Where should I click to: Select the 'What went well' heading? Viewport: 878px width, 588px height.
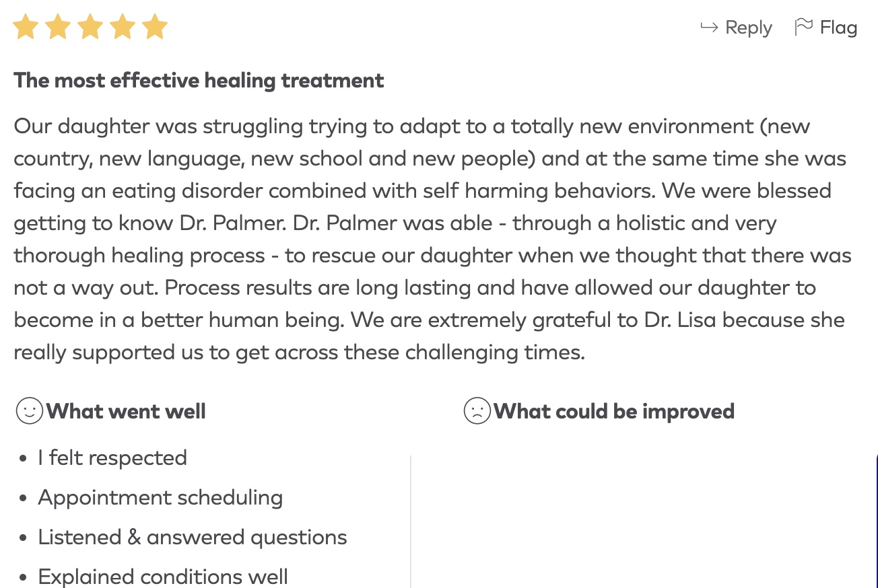point(126,411)
